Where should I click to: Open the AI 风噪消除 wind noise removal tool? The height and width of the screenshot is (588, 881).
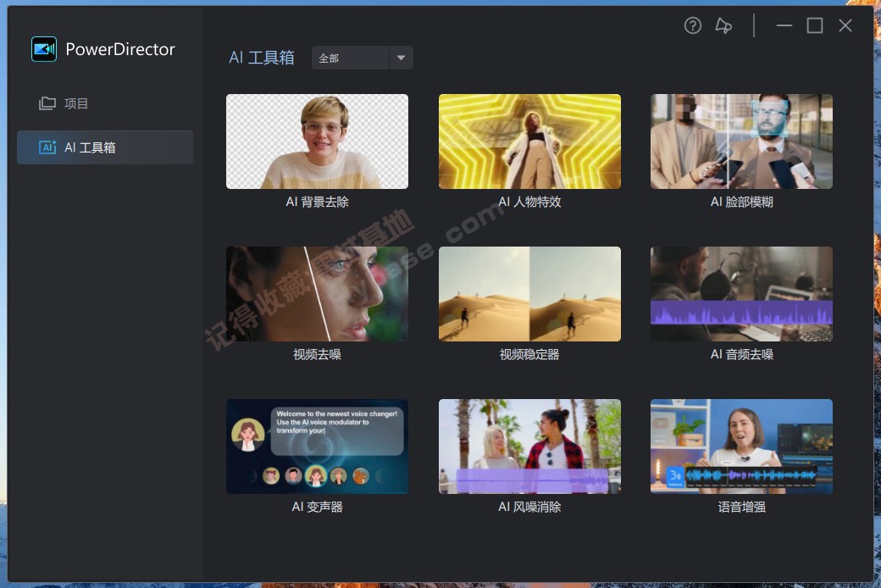coord(529,447)
